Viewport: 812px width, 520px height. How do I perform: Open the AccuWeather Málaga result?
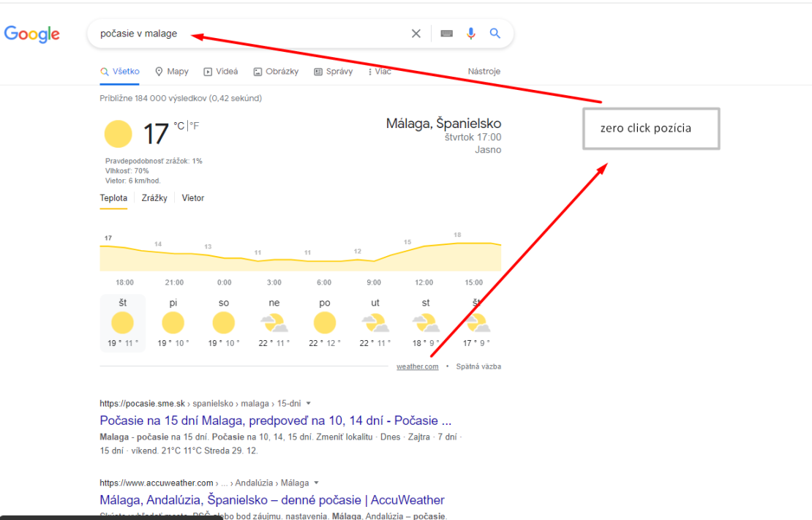(272, 500)
